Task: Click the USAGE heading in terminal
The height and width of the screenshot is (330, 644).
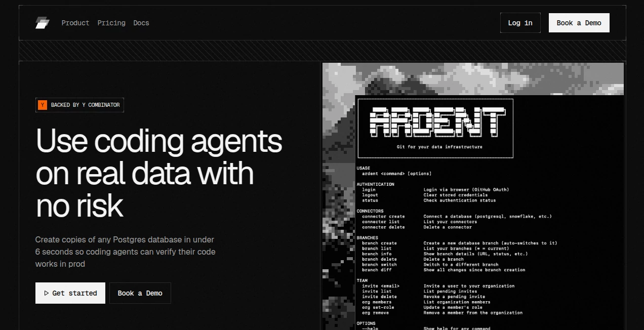Action: 364,168
